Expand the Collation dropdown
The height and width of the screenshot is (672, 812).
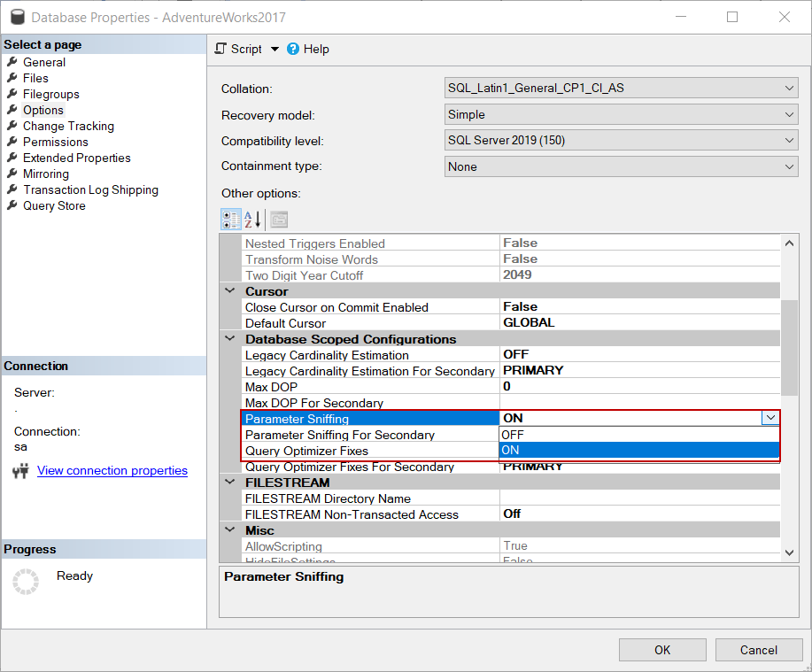tap(790, 89)
